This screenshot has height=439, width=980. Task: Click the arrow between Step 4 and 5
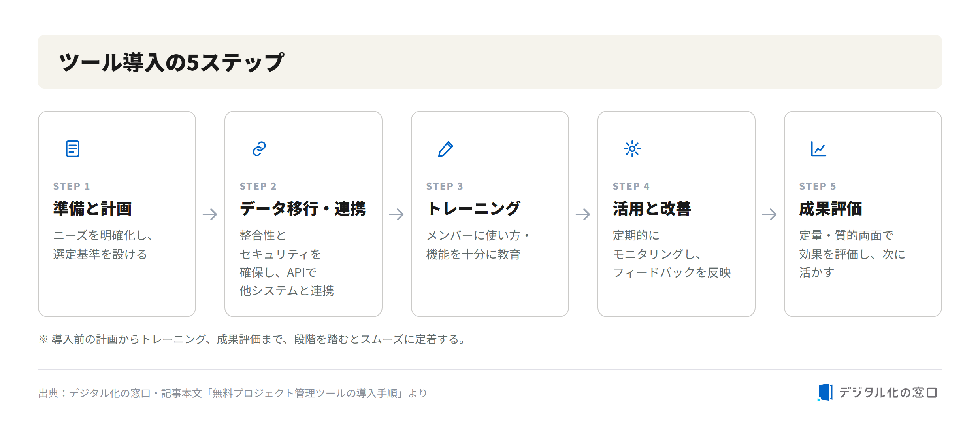(770, 214)
